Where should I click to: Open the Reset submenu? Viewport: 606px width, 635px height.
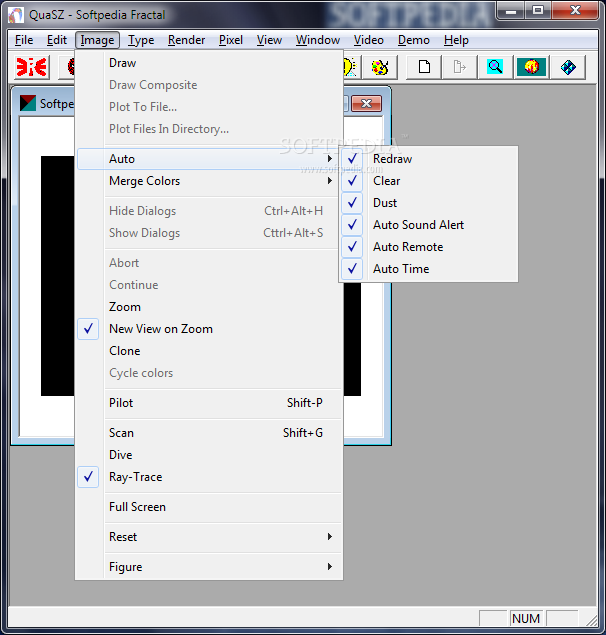tap(209, 537)
